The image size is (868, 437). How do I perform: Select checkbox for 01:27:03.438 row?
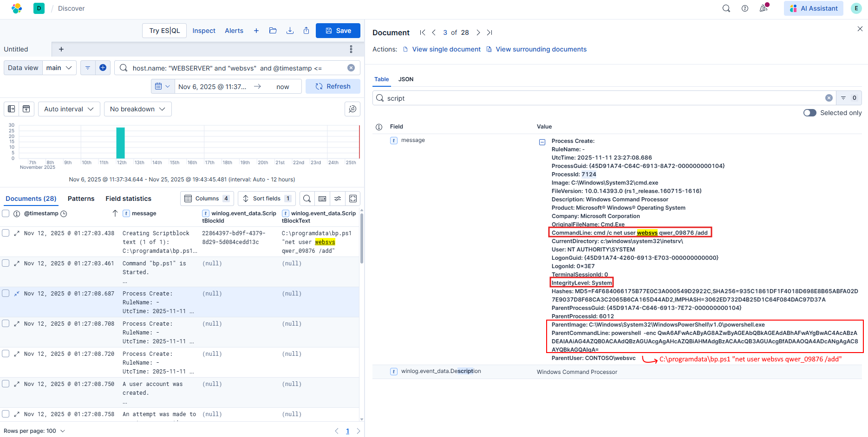click(x=6, y=233)
